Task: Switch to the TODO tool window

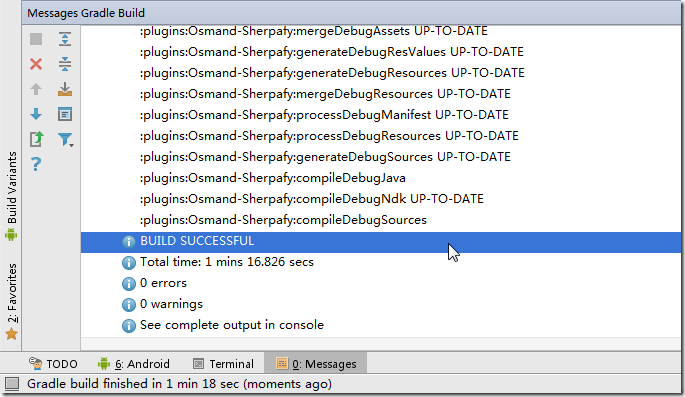Action: [x=53, y=364]
